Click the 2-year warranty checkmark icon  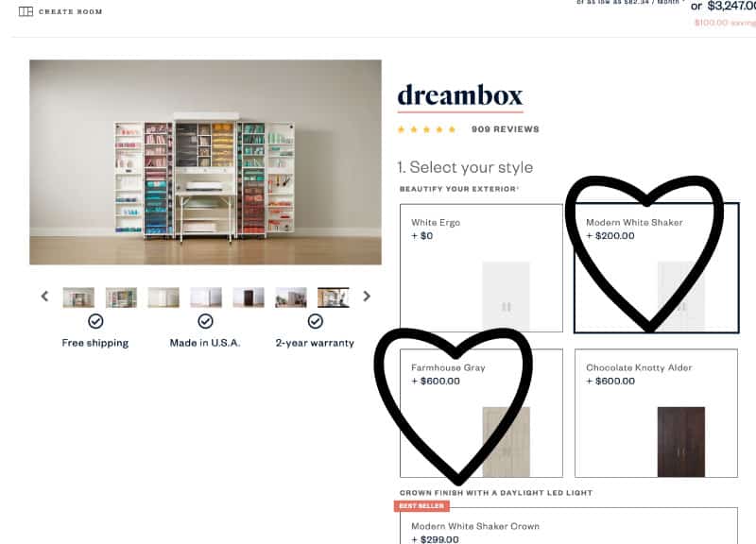[316, 321]
